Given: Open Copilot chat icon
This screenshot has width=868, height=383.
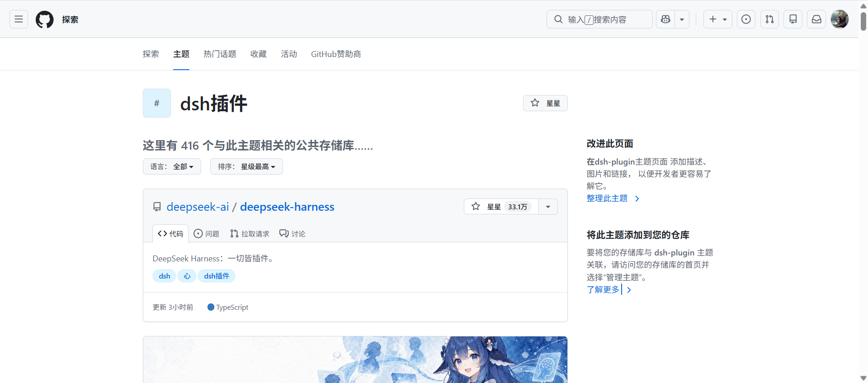Looking at the screenshot, I should click(x=665, y=19).
